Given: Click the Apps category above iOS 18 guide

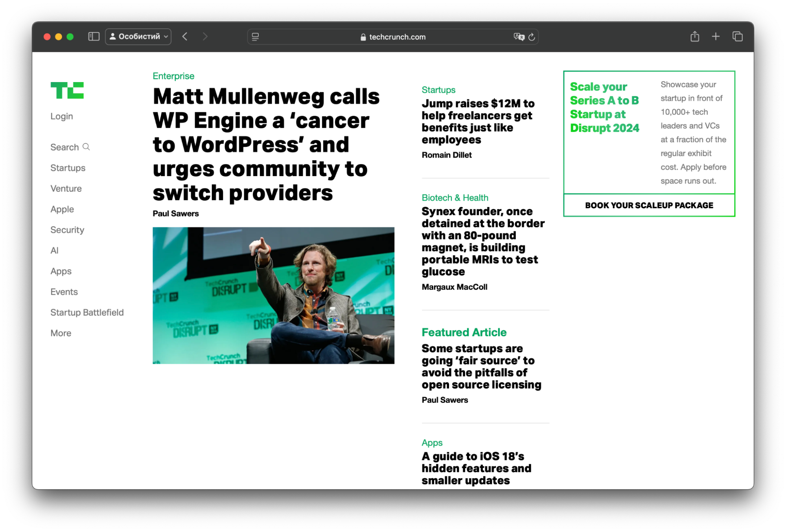Looking at the screenshot, I should (x=432, y=443).
